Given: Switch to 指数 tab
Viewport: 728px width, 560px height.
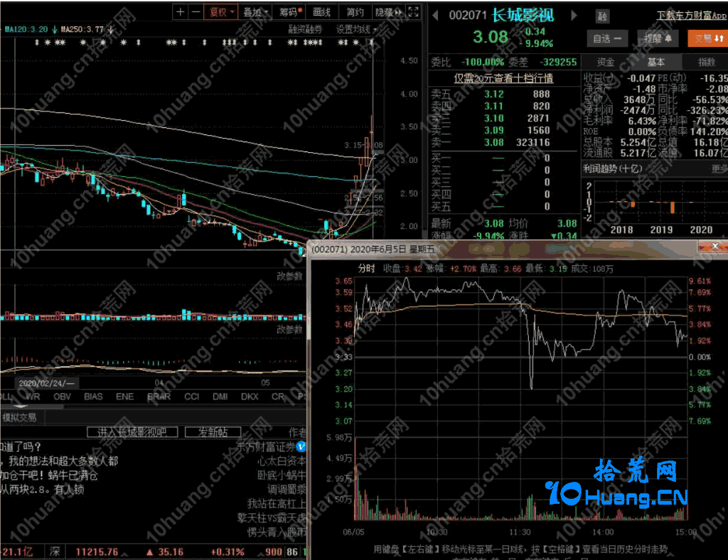Looking at the screenshot, I should pos(706,62).
